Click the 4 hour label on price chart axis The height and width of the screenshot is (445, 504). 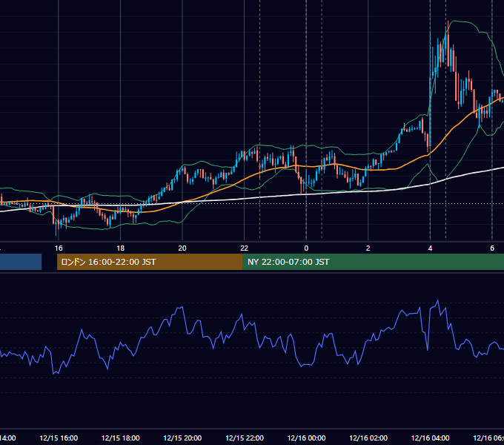(x=430, y=248)
